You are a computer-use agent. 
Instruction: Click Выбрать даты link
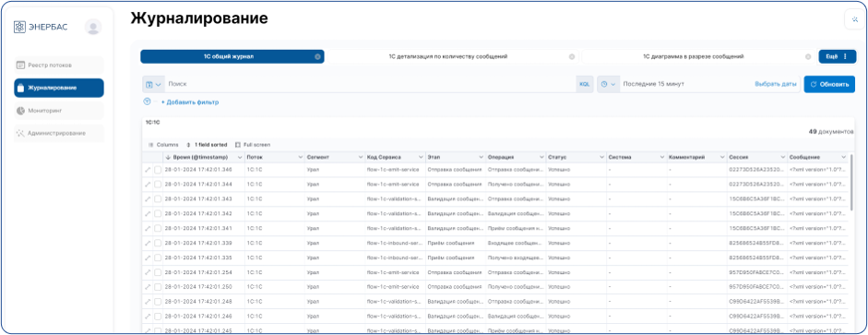[776, 84]
